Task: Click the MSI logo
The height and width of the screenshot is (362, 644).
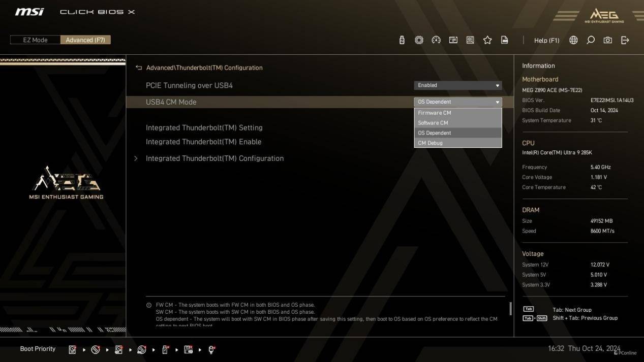Action: click(x=29, y=12)
